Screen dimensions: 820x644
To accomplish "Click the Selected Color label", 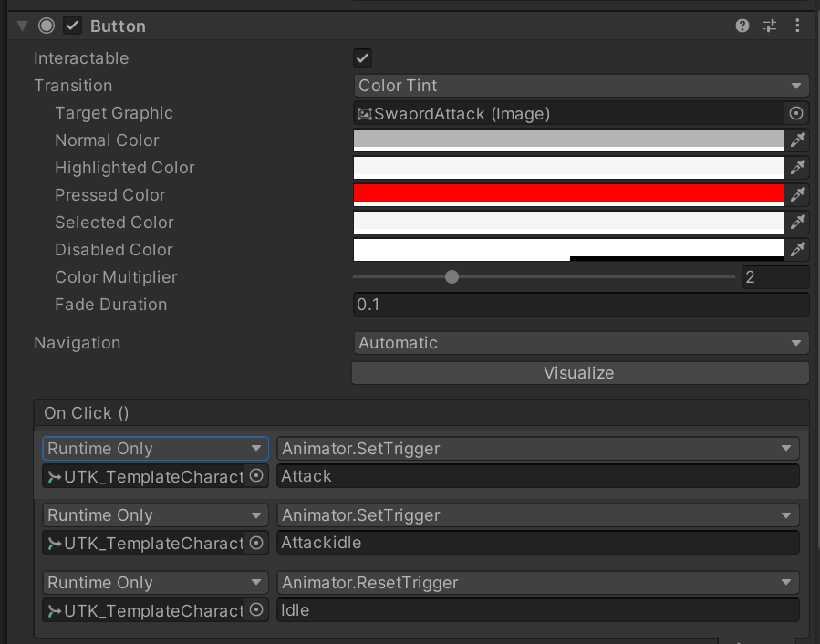I will [114, 223].
